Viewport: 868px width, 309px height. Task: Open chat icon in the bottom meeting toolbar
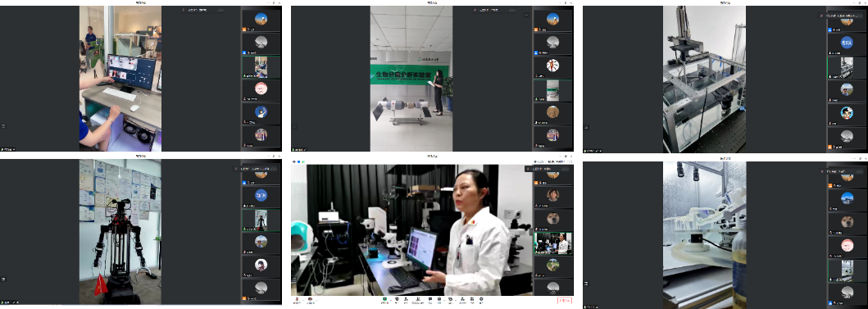430,299
